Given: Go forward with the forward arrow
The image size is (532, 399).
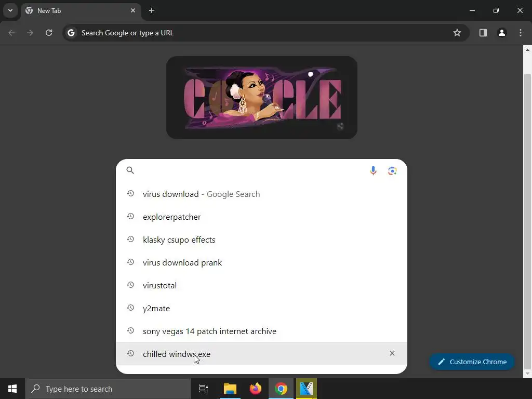Looking at the screenshot, I should tap(30, 33).
